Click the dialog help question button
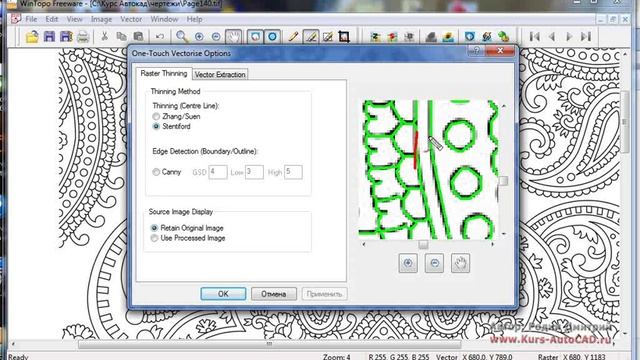The height and width of the screenshot is (360, 640). pyautogui.click(x=476, y=51)
